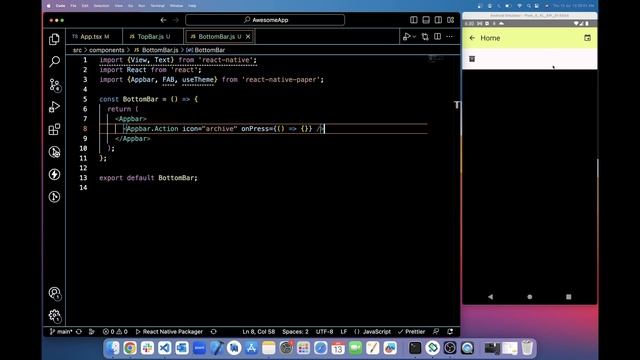Synchronize changes via status bar sync icon

point(79,331)
